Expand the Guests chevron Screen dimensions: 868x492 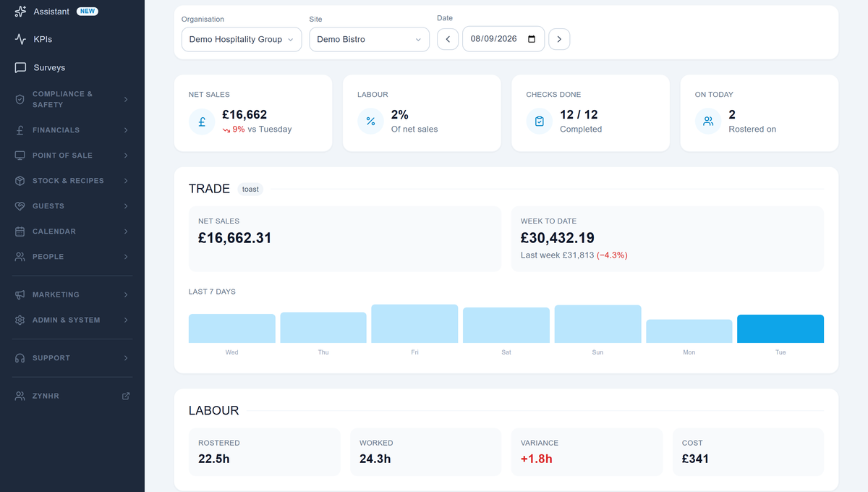coord(126,206)
